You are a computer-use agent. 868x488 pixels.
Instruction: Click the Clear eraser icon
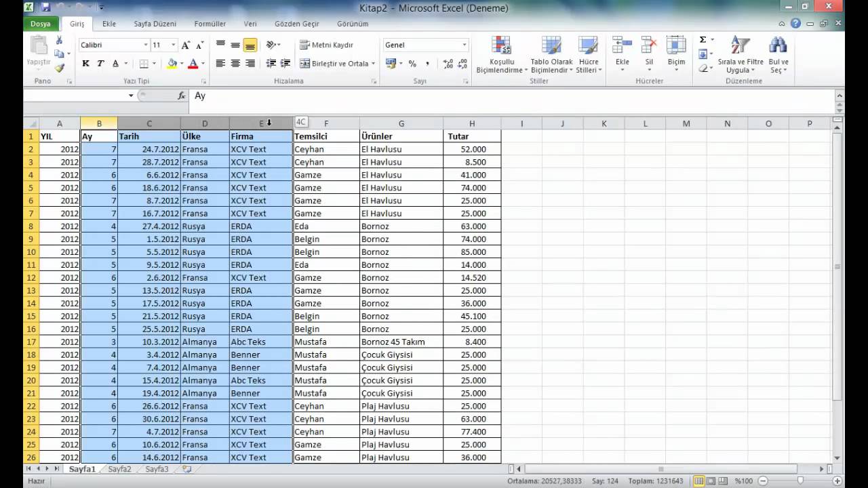pos(703,68)
